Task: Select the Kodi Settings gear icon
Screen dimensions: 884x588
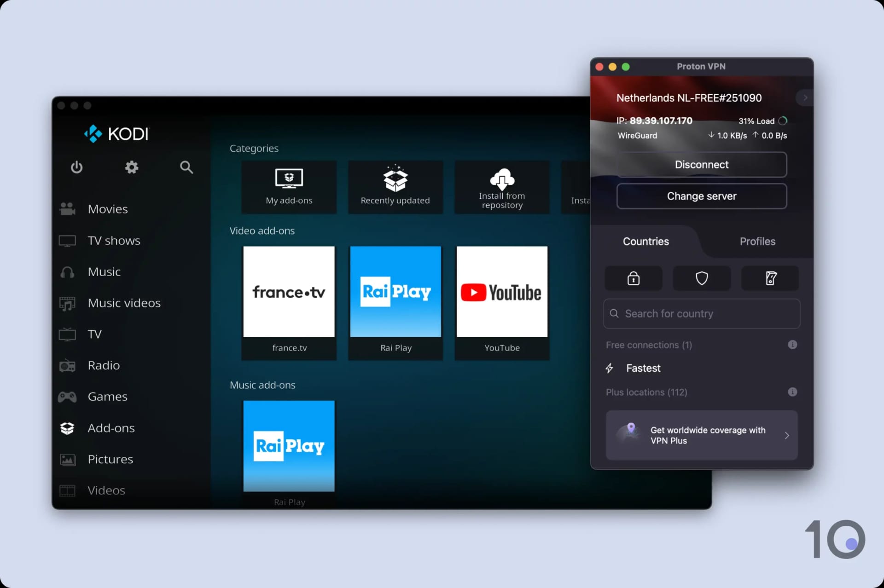Action: (x=131, y=167)
